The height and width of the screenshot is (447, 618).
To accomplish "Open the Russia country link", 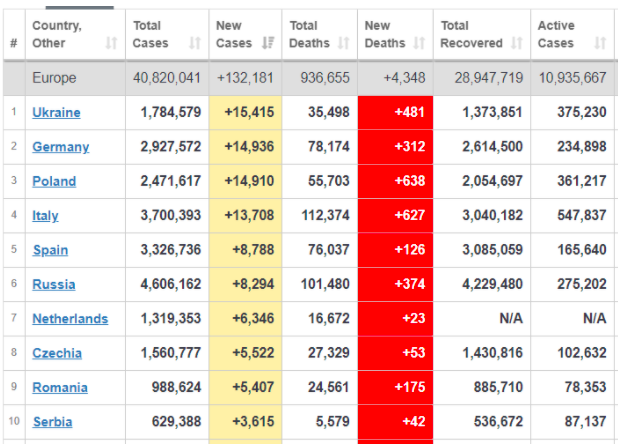I will click(x=54, y=284).
